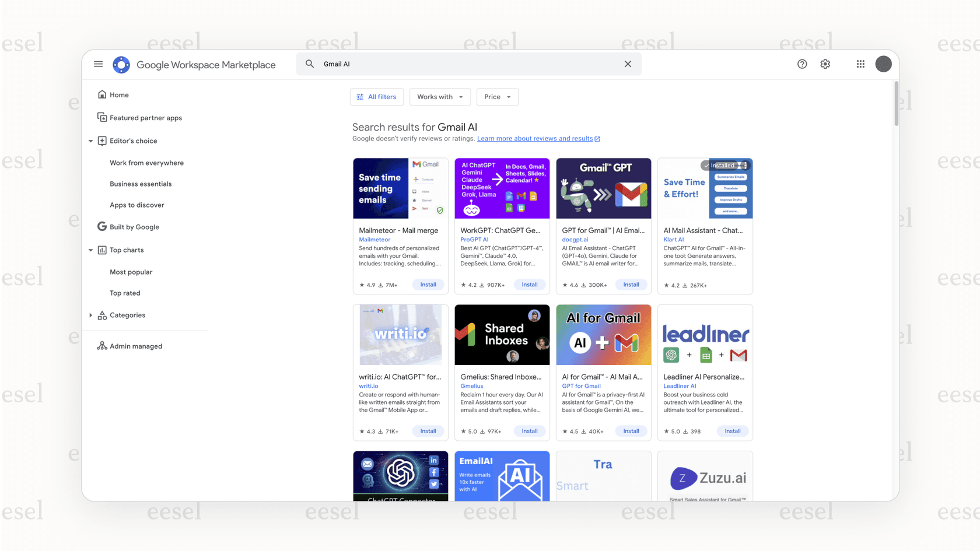The image size is (980, 551).
Task: Open the All filters panel
Action: (377, 97)
